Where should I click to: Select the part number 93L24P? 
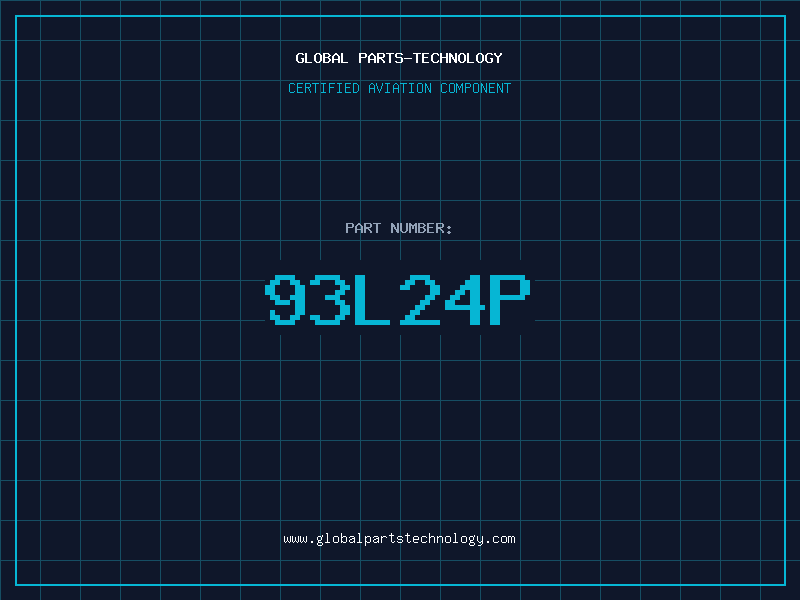[x=398, y=300]
